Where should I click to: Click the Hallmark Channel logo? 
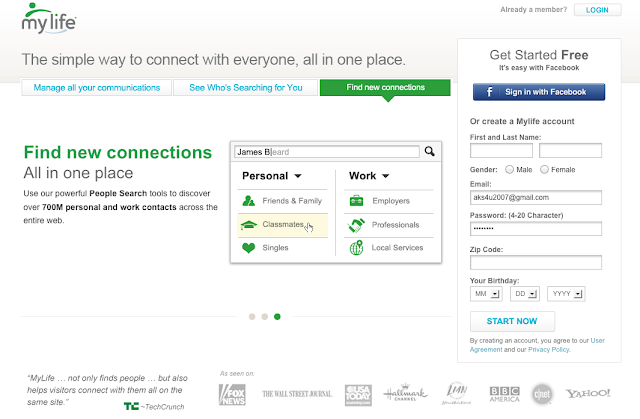(x=405, y=392)
